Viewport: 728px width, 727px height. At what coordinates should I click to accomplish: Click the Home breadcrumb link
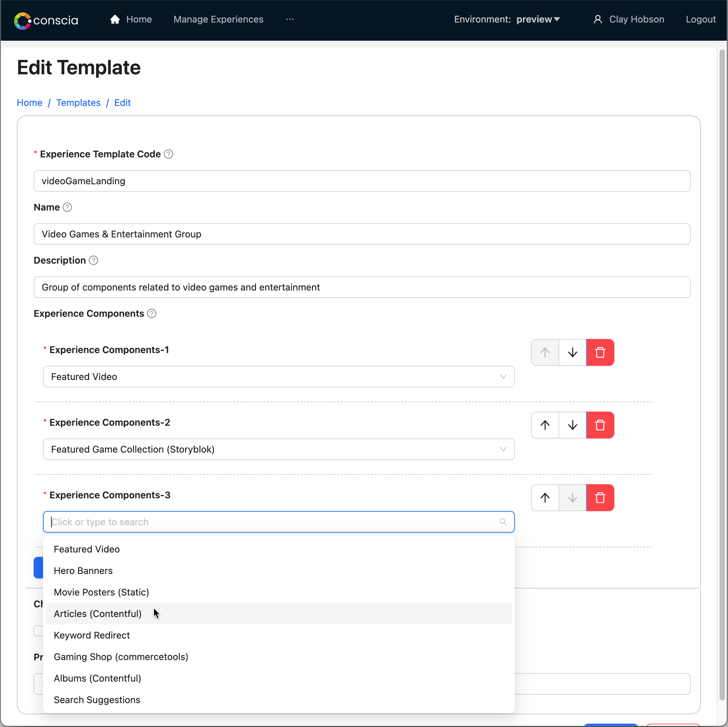pos(29,103)
